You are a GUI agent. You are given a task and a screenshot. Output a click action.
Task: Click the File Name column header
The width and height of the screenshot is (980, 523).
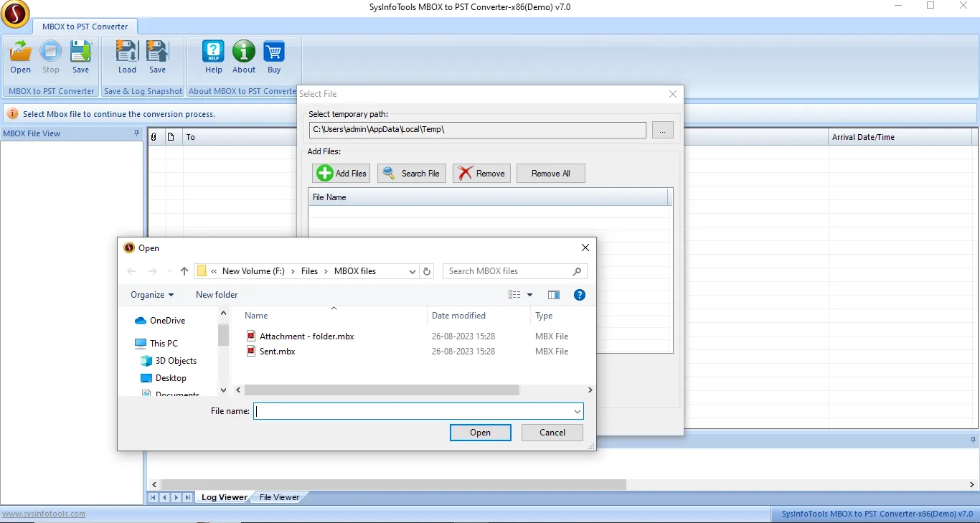488,197
